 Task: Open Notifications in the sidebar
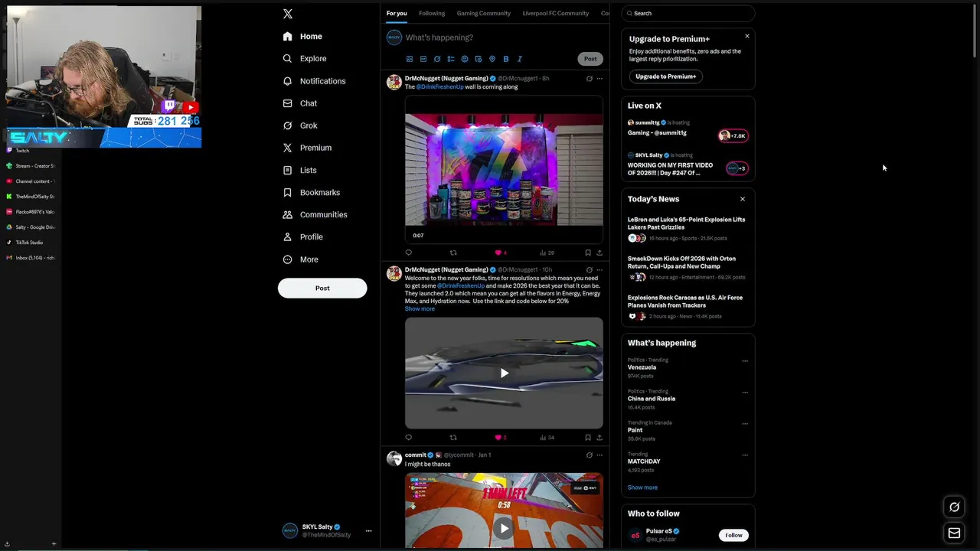(x=314, y=81)
